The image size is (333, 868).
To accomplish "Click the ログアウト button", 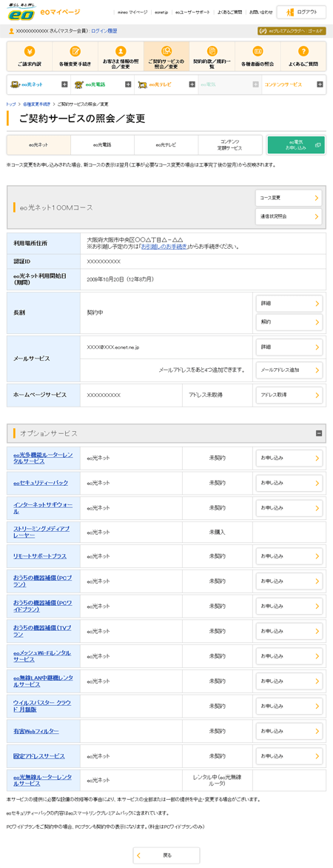I will click(301, 12).
